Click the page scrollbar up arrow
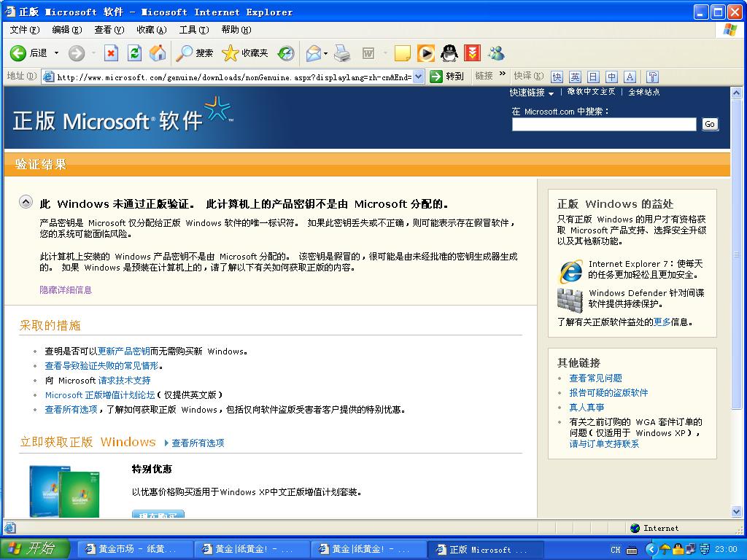The image size is (747, 560). pos(737,93)
